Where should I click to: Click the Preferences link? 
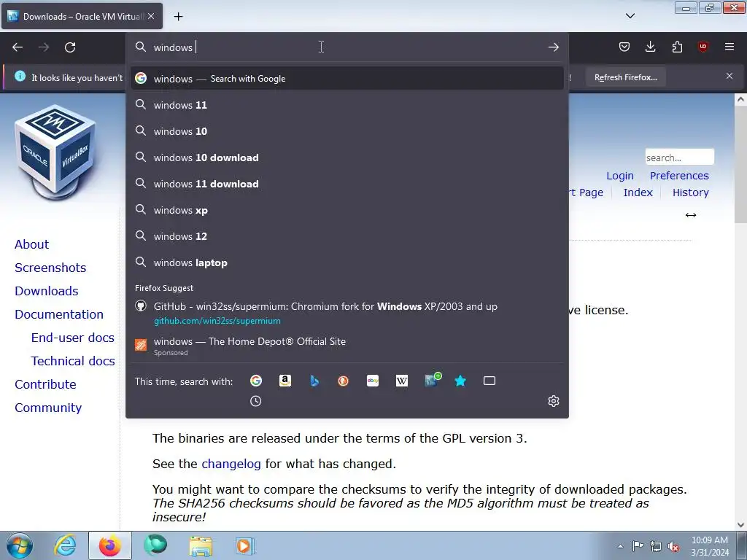coord(679,176)
